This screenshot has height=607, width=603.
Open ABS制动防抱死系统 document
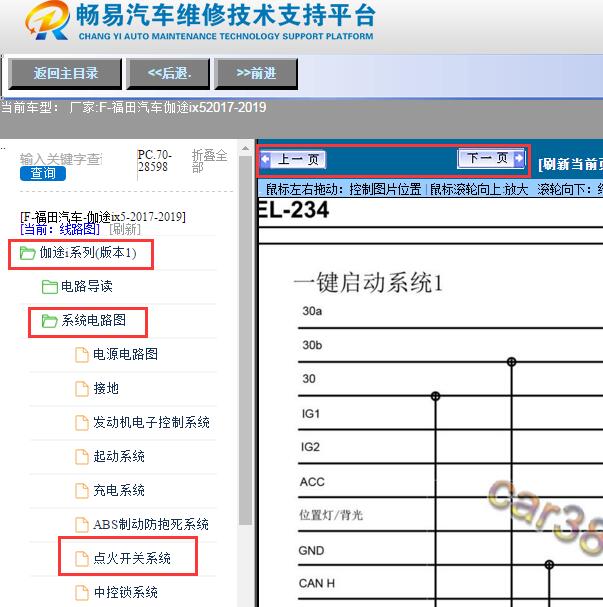pos(151,525)
